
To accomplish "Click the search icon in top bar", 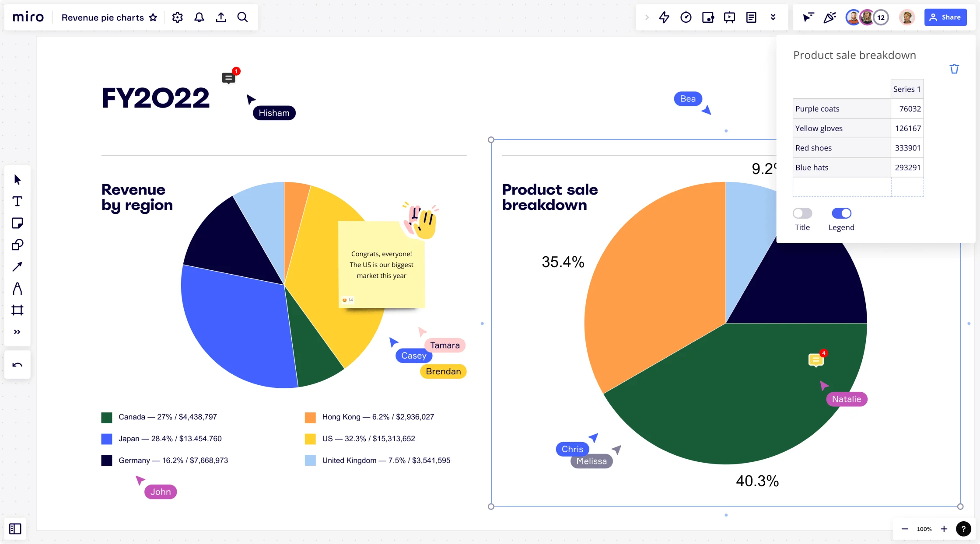I will click(243, 17).
